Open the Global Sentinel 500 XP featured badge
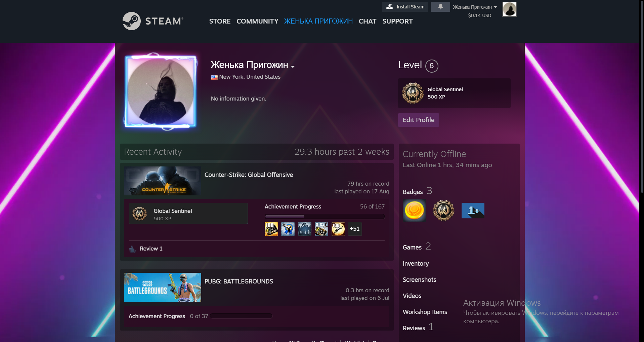 coord(454,93)
